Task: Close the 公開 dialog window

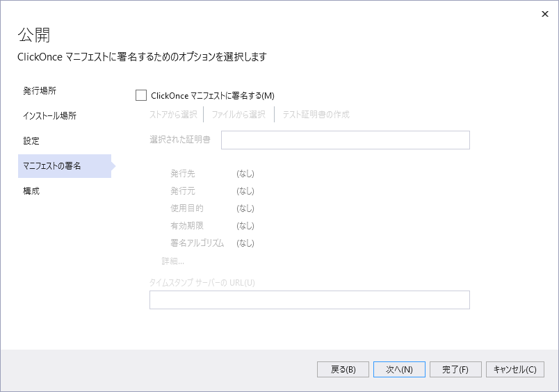Action: click(544, 14)
